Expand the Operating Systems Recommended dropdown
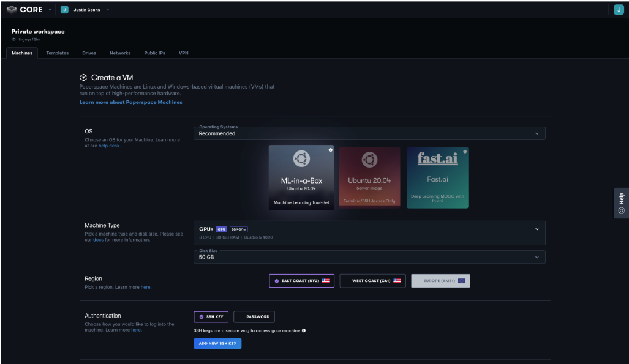Viewport: 629px width, 364px height. (369, 133)
